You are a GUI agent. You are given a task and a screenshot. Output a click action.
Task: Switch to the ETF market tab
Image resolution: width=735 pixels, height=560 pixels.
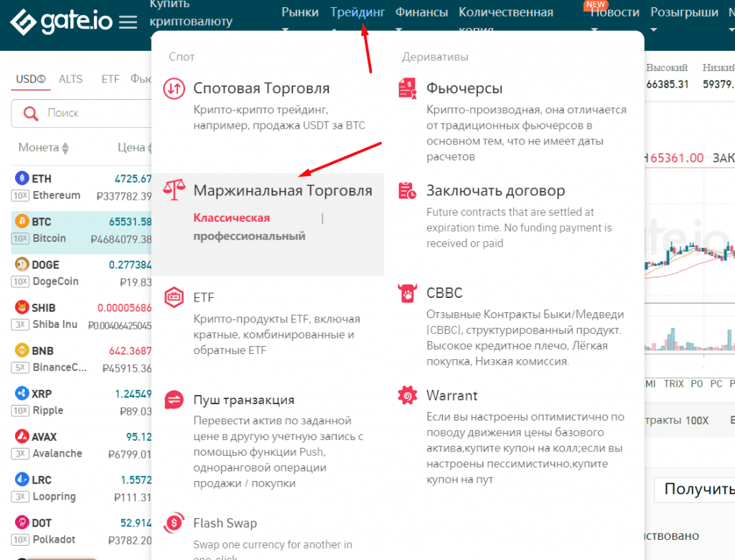111,79
